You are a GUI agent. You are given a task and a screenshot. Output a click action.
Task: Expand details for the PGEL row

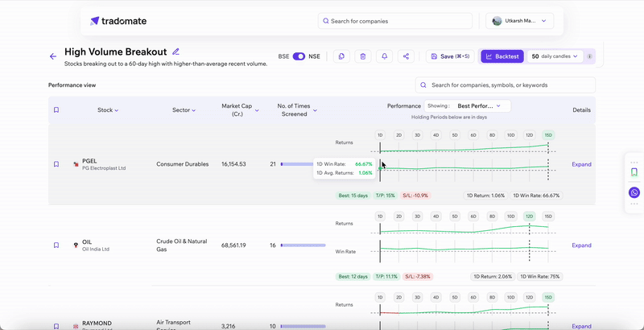[x=581, y=164]
